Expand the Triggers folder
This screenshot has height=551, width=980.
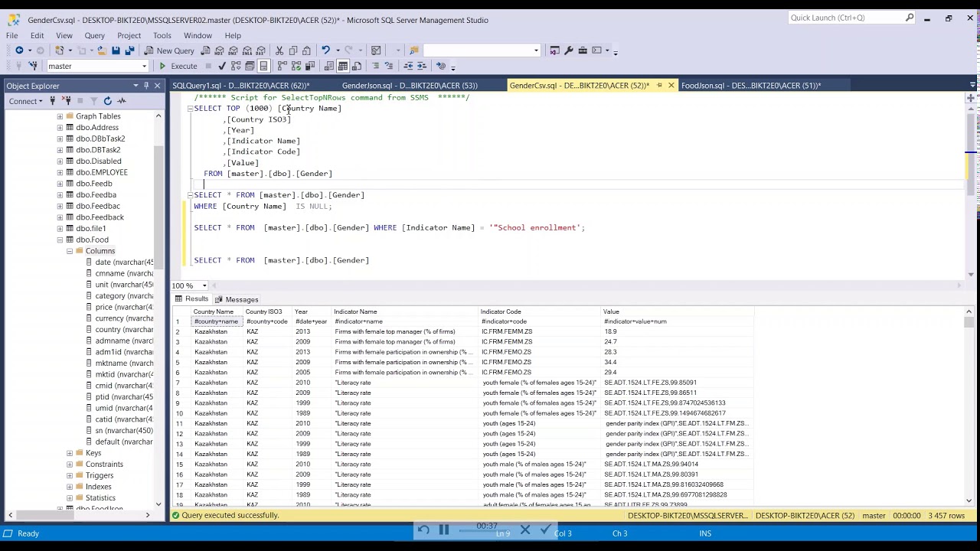[70, 475]
